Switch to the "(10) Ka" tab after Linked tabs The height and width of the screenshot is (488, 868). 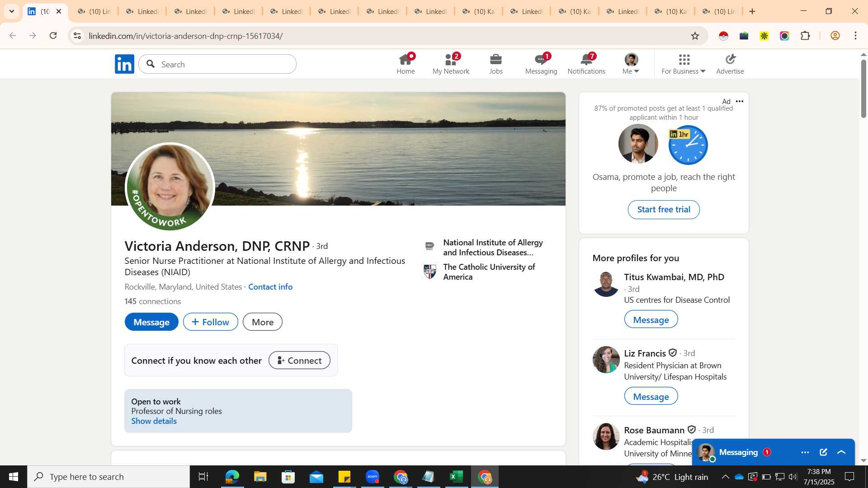[x=479, y=11]
